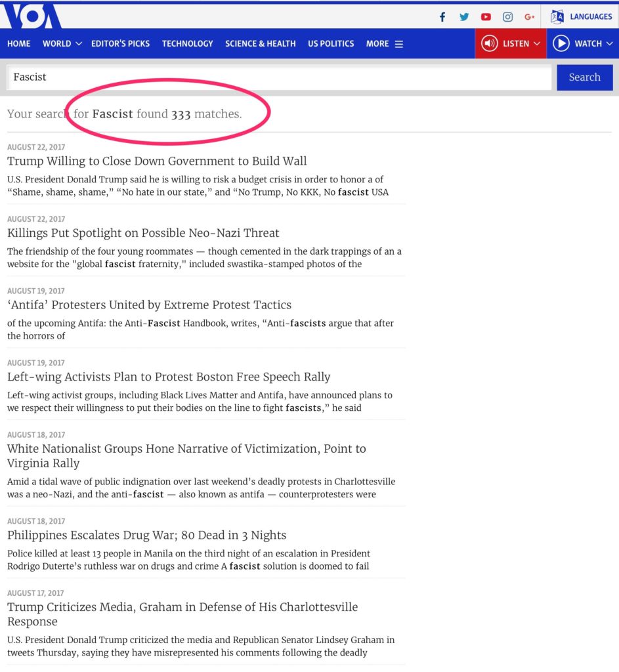The height and width of the screenshot is (672, 619).
Task: Open 'Philippines Escalates Drug War' article
Action: 146,535
